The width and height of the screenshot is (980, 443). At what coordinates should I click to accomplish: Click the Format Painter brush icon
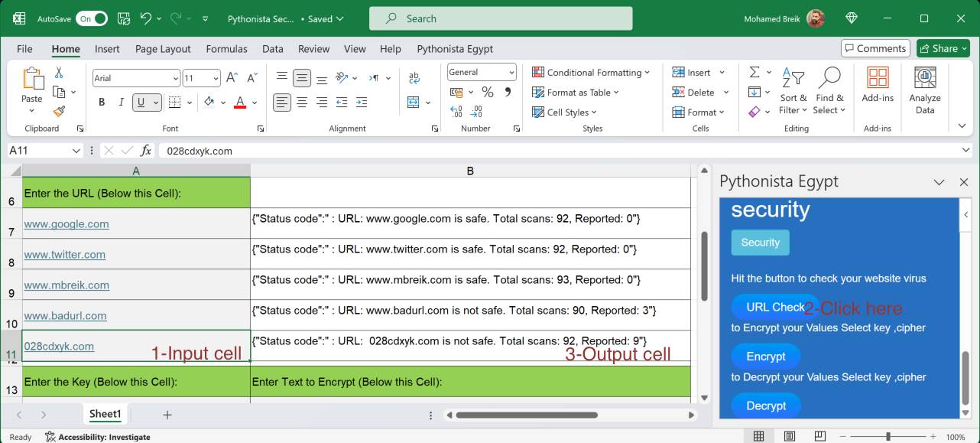point(59,111)
